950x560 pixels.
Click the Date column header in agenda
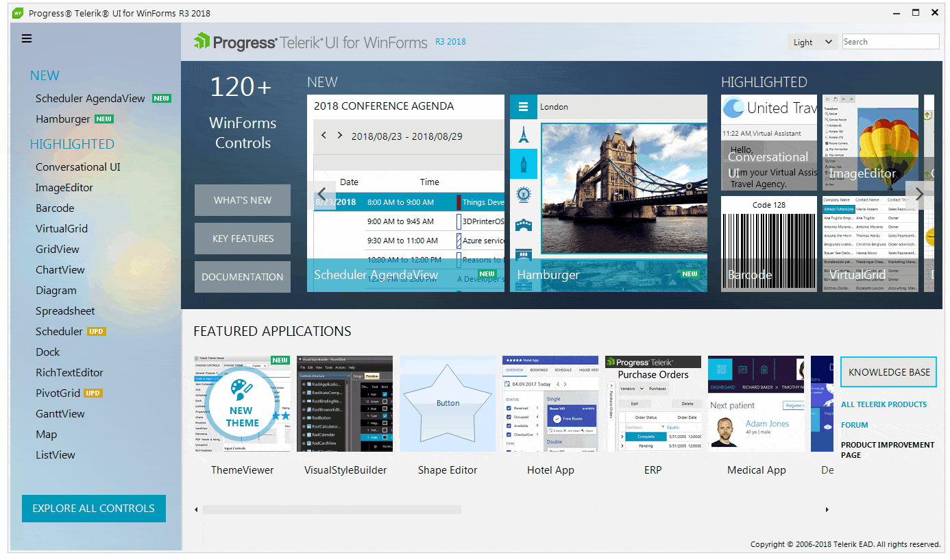tap(349, 182)
